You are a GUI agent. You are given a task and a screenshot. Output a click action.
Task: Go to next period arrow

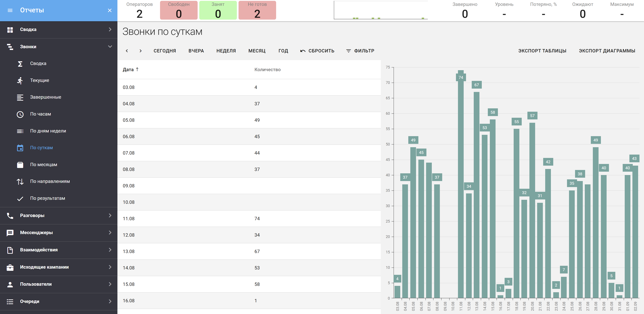[141, 51]
